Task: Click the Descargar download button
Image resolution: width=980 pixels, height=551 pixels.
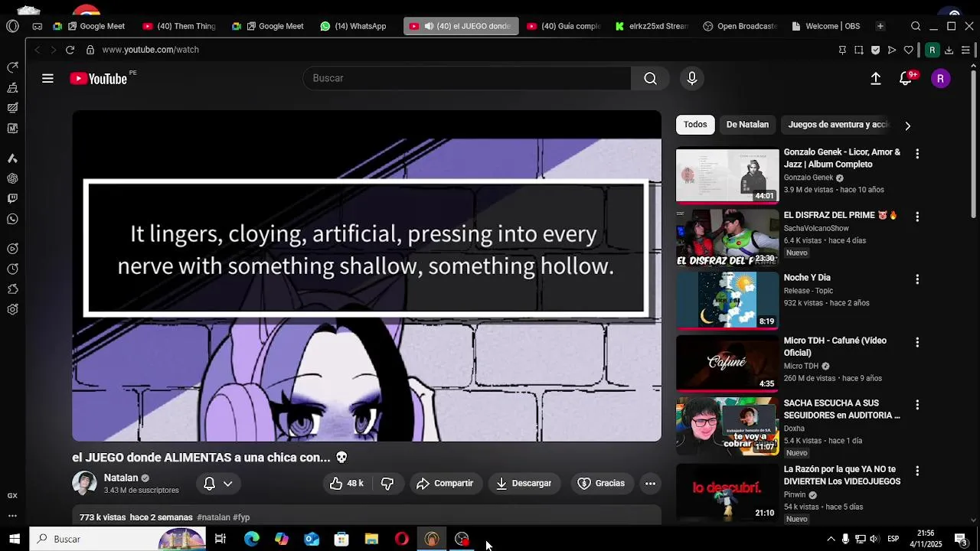Action: pos(524,484)
